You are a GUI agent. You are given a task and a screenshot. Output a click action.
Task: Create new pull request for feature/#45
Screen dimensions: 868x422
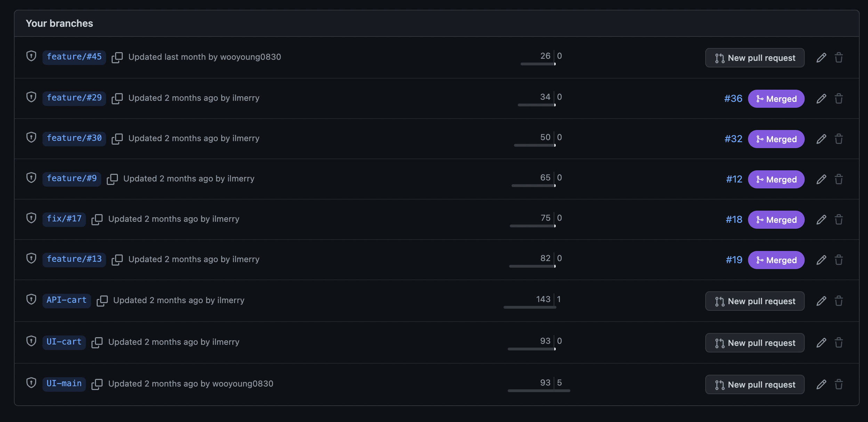pos(755,58)
